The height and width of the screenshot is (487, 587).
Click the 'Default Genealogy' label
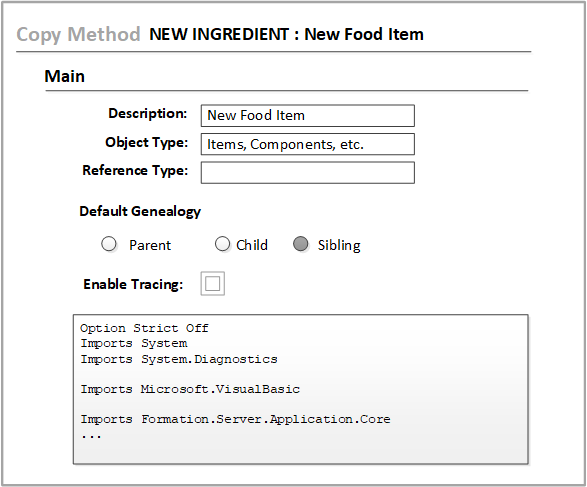(x=140, y=211)
